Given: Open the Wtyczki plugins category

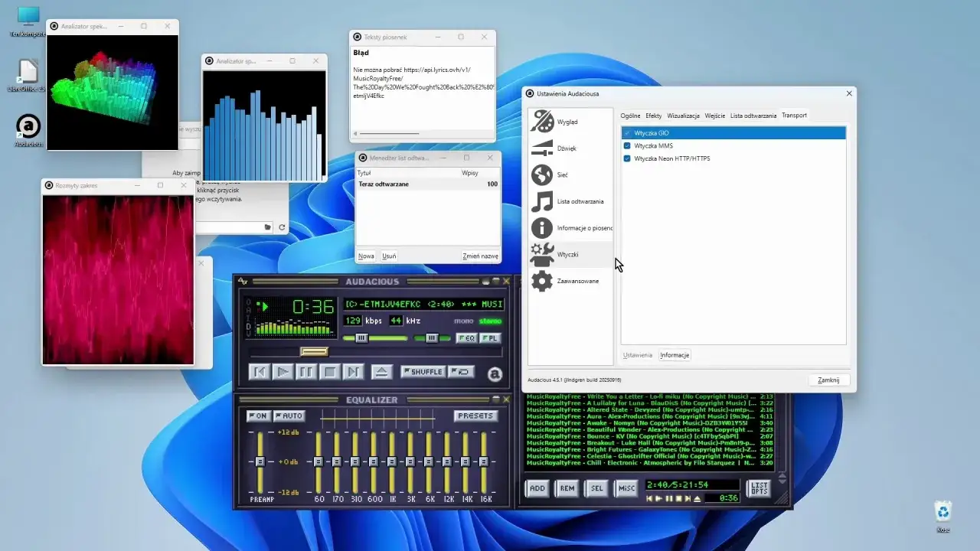Looking at the screenshot, I should 571,254.
